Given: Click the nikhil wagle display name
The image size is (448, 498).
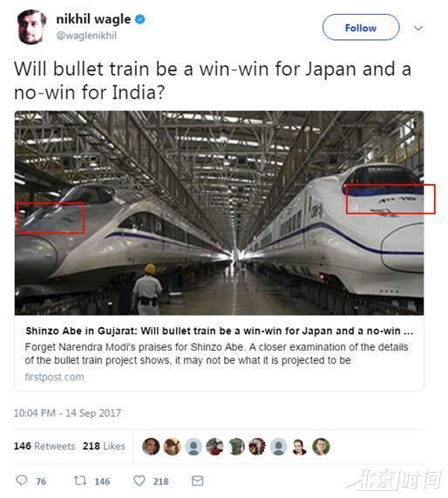Looking at the screenshot, I should (x=93, y=19).
